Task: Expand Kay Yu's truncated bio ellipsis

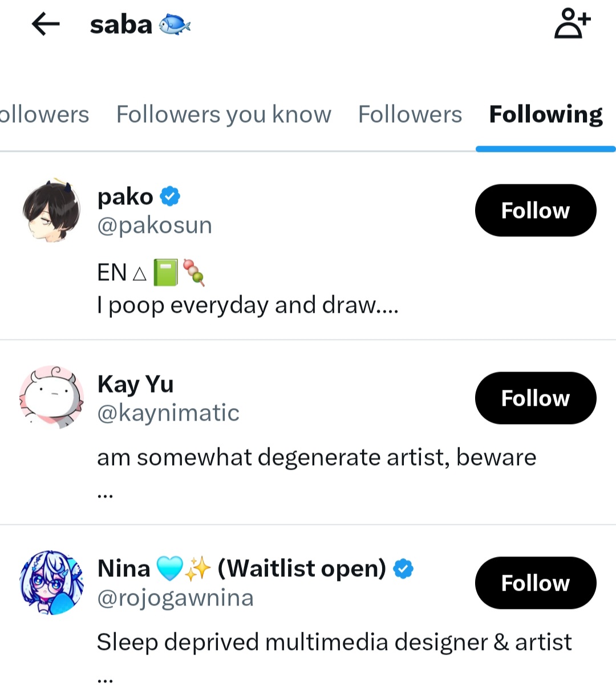Action: (105, 494)
